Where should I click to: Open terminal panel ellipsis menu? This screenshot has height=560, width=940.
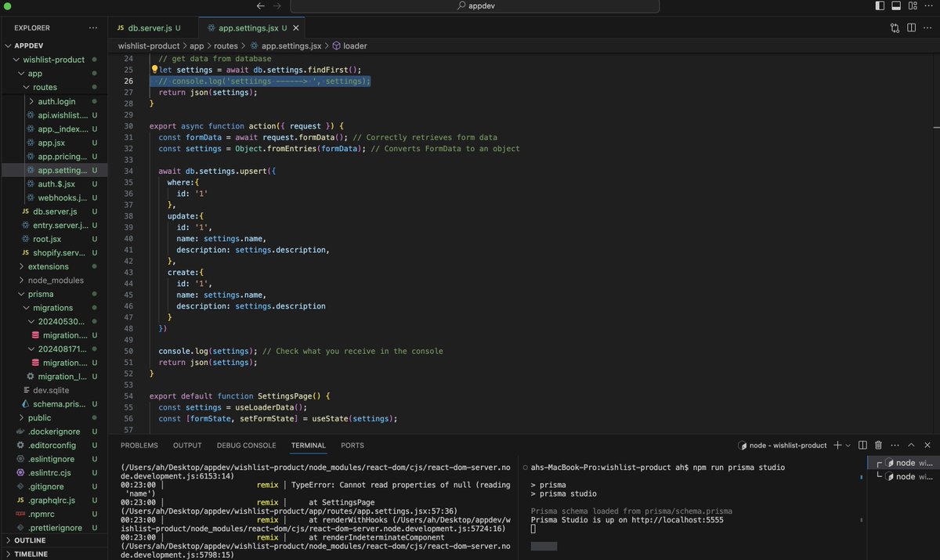pyautogui.click(x=895, y=445)
